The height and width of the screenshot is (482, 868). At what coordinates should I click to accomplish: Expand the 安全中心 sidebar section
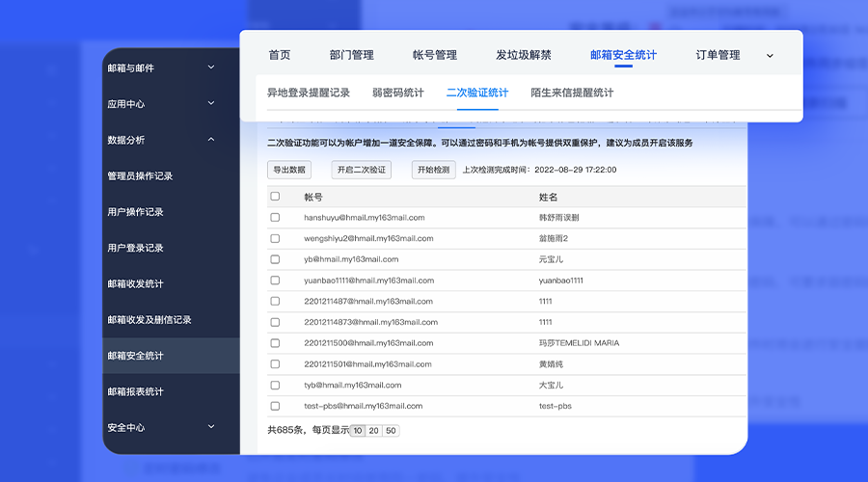tap(211, 427)
